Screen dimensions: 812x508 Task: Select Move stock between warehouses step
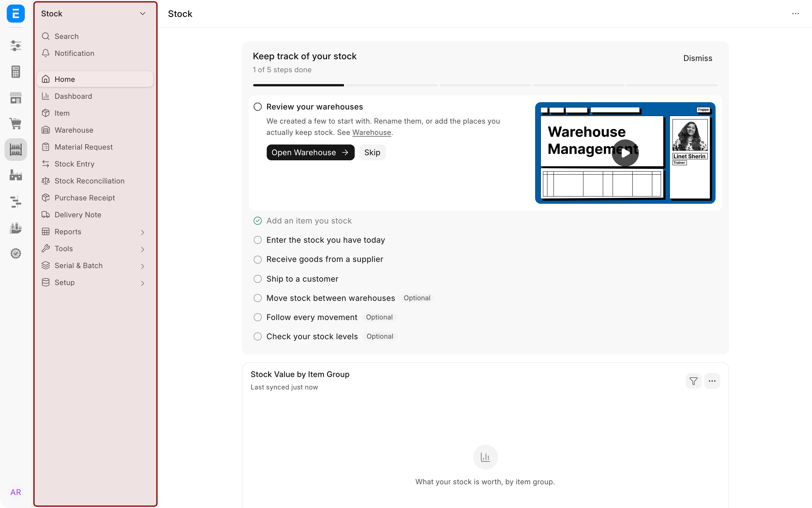tap(330, 298)
